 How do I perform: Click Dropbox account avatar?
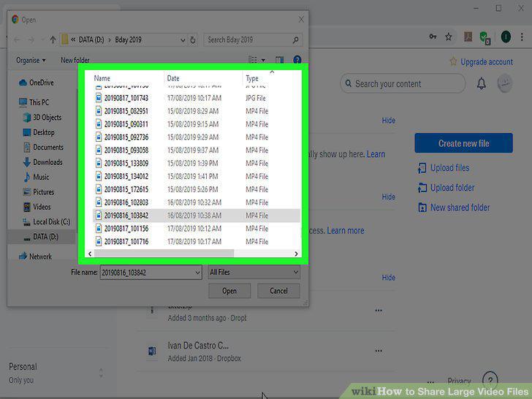pyautogui.click(x=504, y=83)
